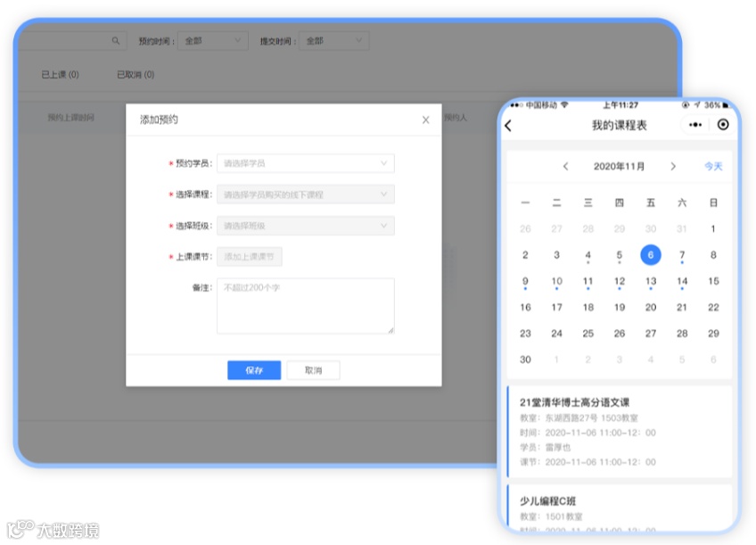Click the 预约人 column header
Screen dimensions: 756x545
click(x=456, y=117)
